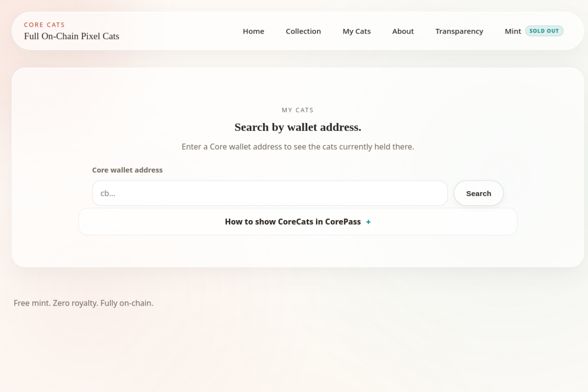Open the About page

click(403, 31)
